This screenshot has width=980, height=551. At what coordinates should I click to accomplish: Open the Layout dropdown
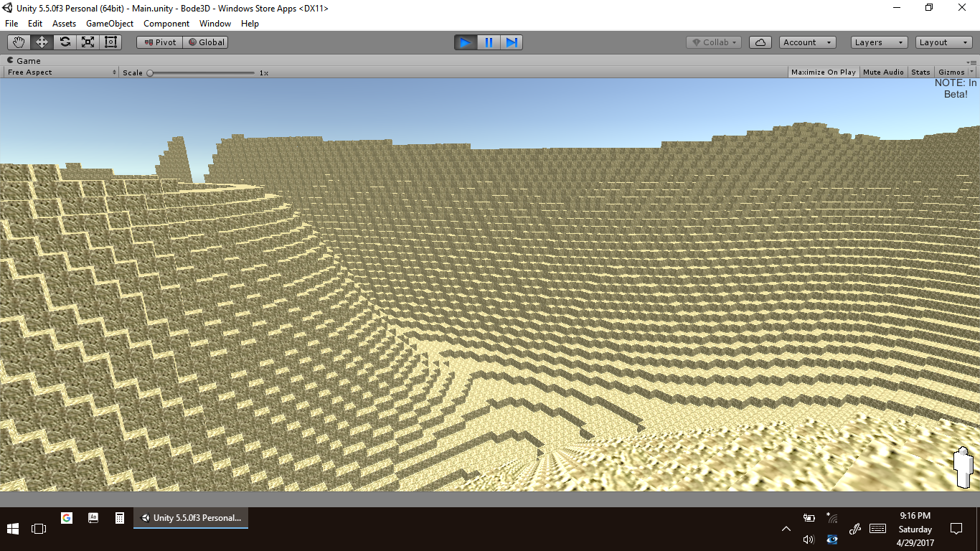[942, 42]
